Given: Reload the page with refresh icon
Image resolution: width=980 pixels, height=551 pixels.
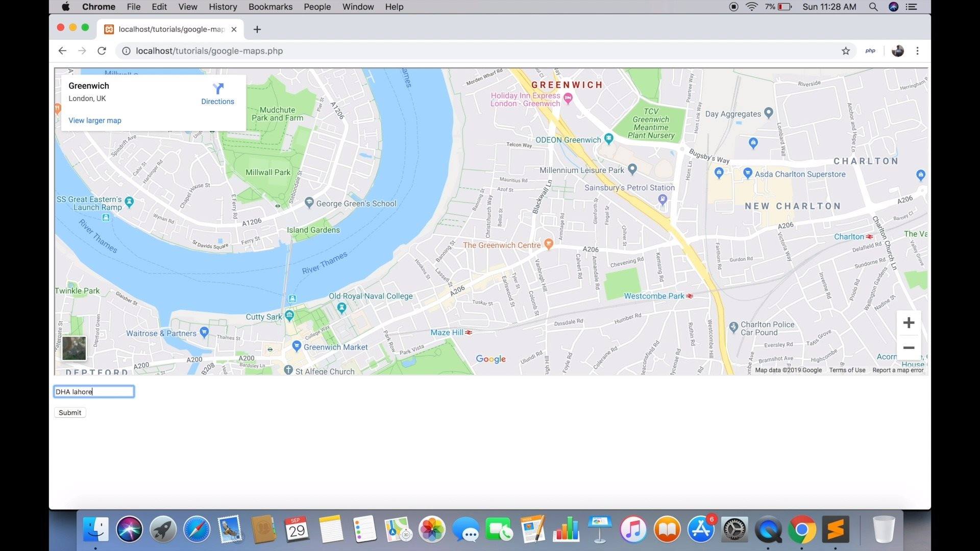Looking at the screenshot, I should coord(102,51).
